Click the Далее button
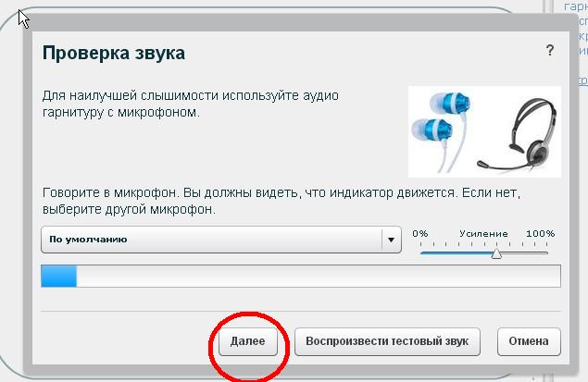588x382 pixels. pos(248,341)
